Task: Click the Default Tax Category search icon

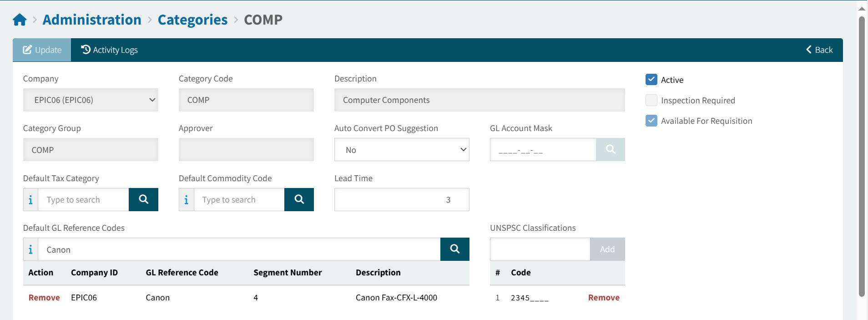Action: 143,199
